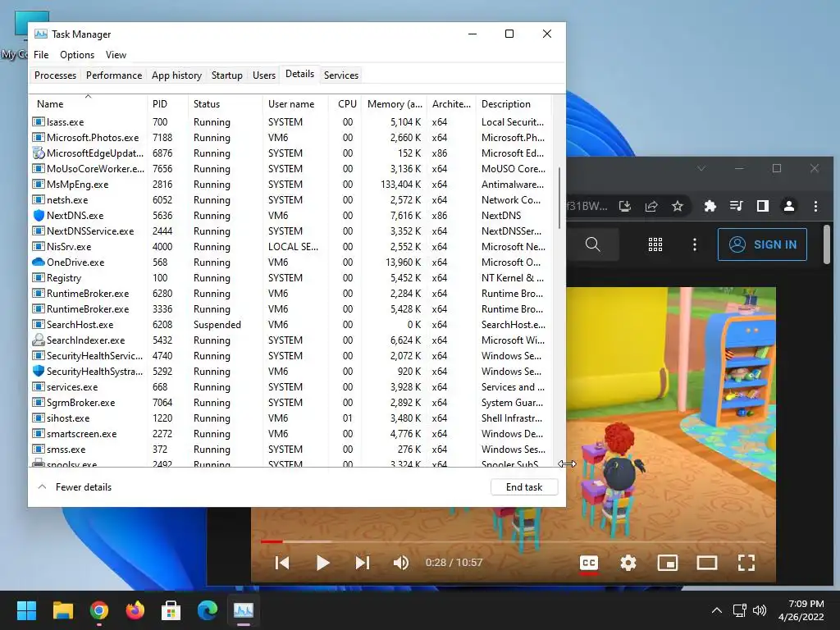Screen dimensions: 840x630
Task: Sort by the CPU column header
Action: tap(346, 104)
